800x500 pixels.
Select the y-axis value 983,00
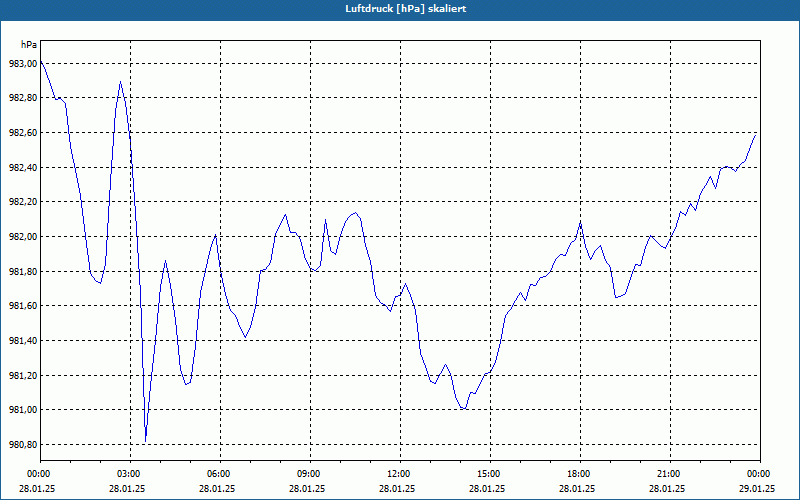[22, 63]
